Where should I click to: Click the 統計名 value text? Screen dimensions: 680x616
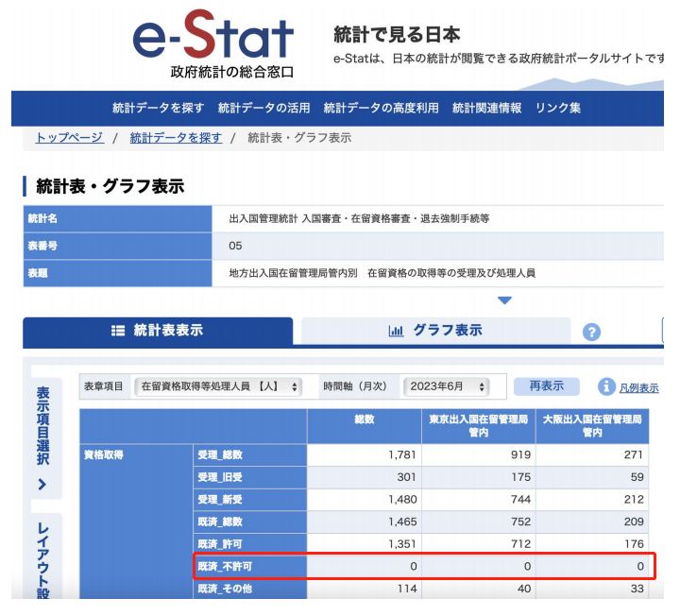359,218
